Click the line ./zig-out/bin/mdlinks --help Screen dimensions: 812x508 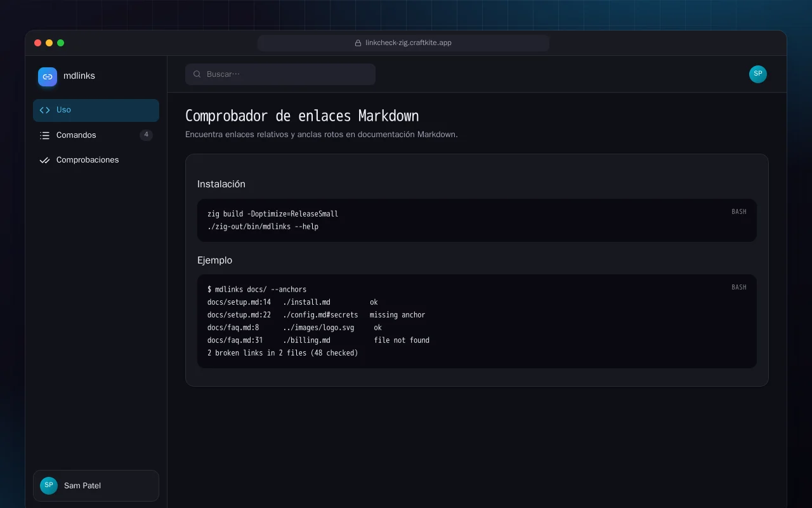[x=263, y=227]
